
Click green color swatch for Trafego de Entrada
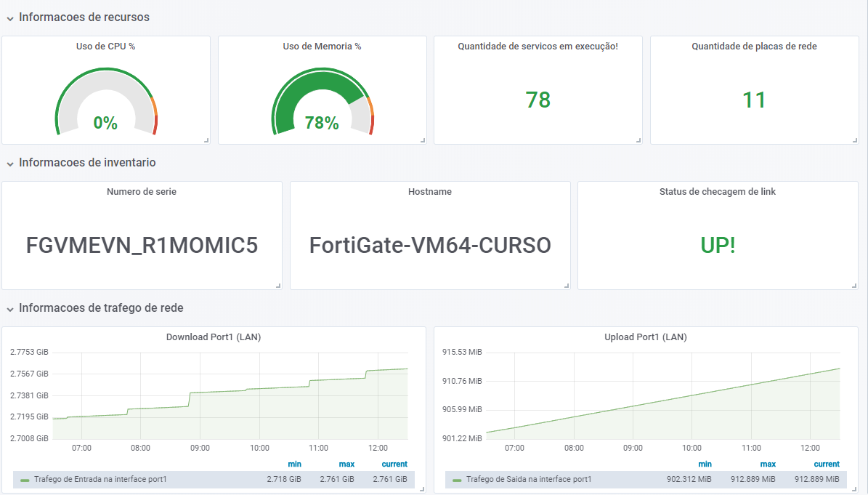[25, 480]
